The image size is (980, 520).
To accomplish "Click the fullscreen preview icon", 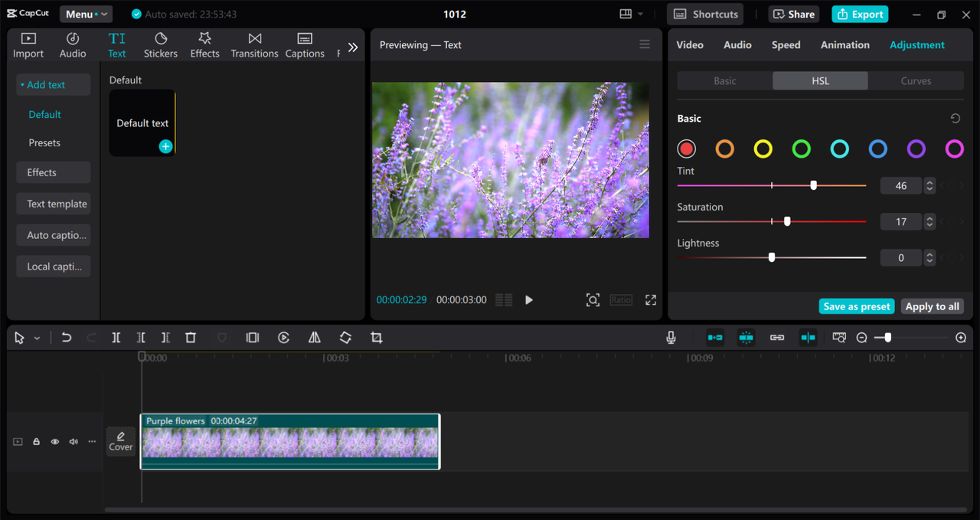I will click(x=651, y=300).
